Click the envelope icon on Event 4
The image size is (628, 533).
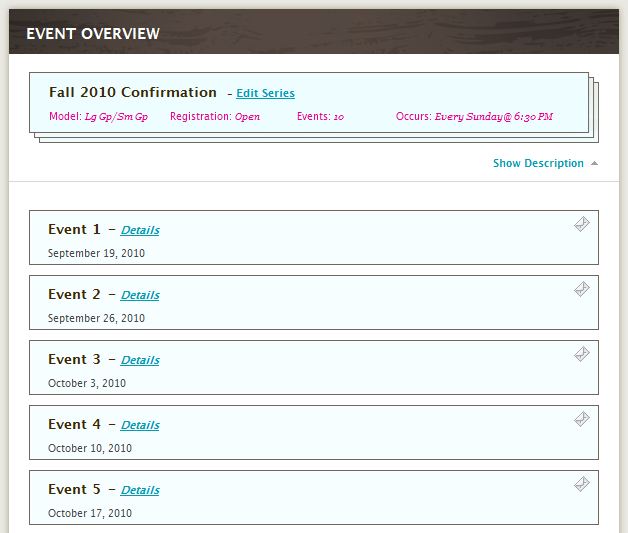pyautogui.click(x=582, y=420)
